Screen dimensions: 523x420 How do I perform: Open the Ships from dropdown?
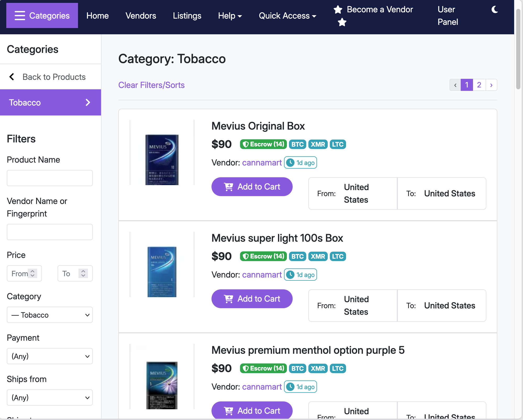(50, 397)
